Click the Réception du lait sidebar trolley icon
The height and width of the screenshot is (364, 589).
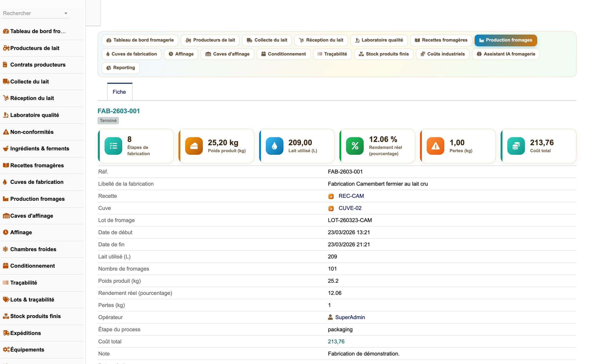6,98
